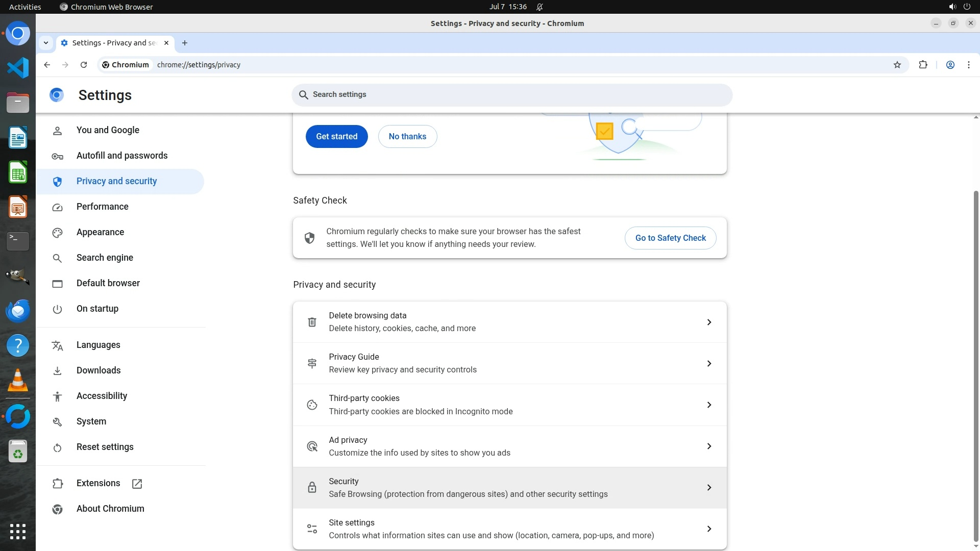The image size is (980, 551).
Task: Reload the page with the refresh icon
Action: [x=84, y=65]
